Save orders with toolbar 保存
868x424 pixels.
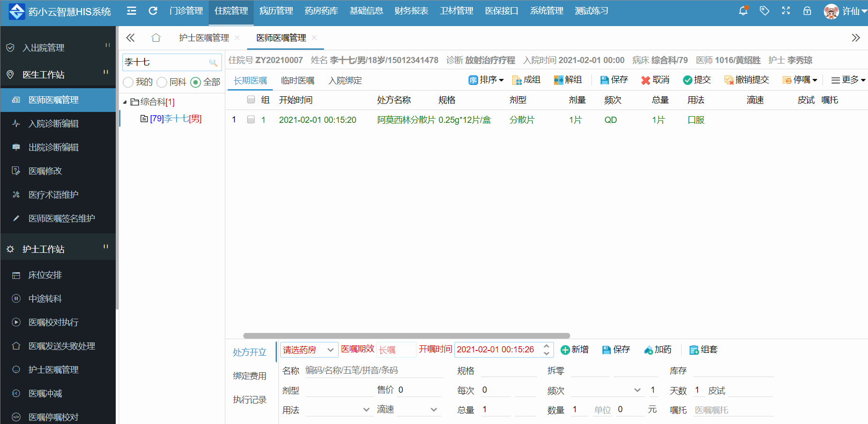point(614,80)
